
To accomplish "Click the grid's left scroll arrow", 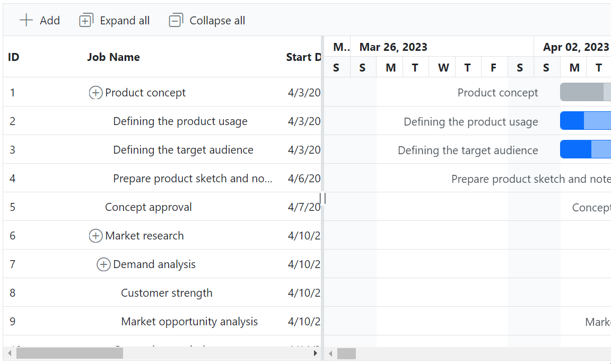I will pos(9,353).
